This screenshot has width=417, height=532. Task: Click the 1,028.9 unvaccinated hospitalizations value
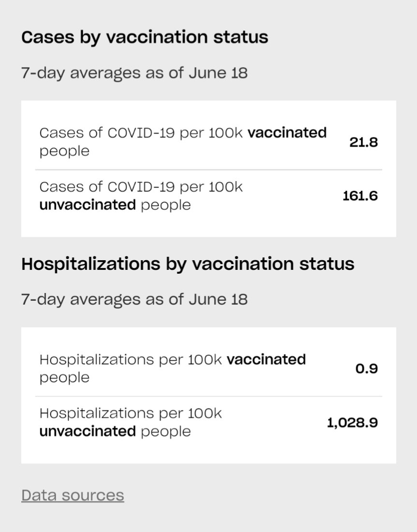tap(352, 423)
